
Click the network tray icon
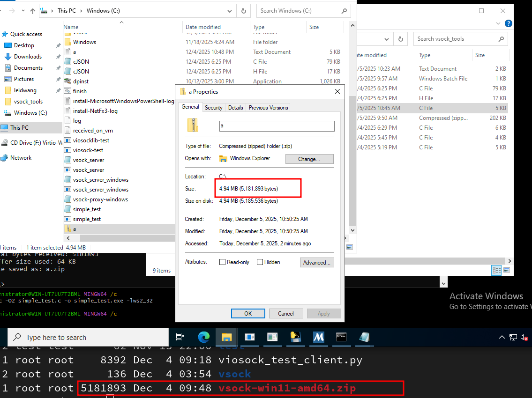tap(513, 337)
